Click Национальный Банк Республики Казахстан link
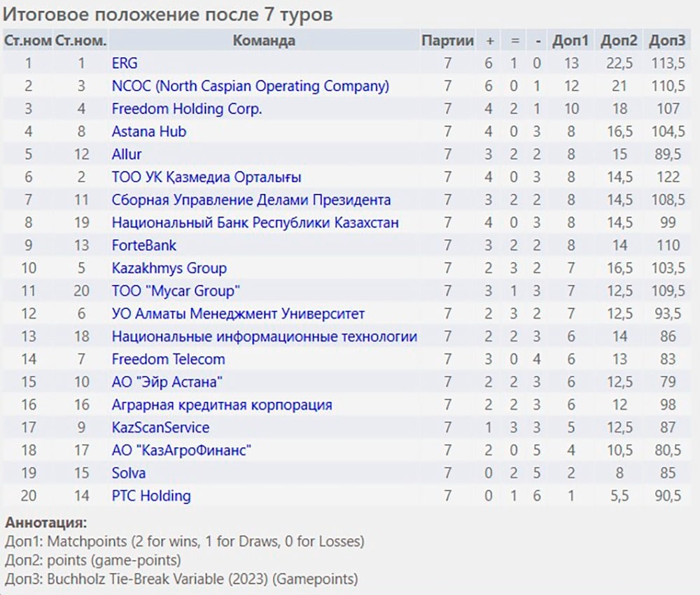Screen dimensions: 700x595 click(255, 223)
